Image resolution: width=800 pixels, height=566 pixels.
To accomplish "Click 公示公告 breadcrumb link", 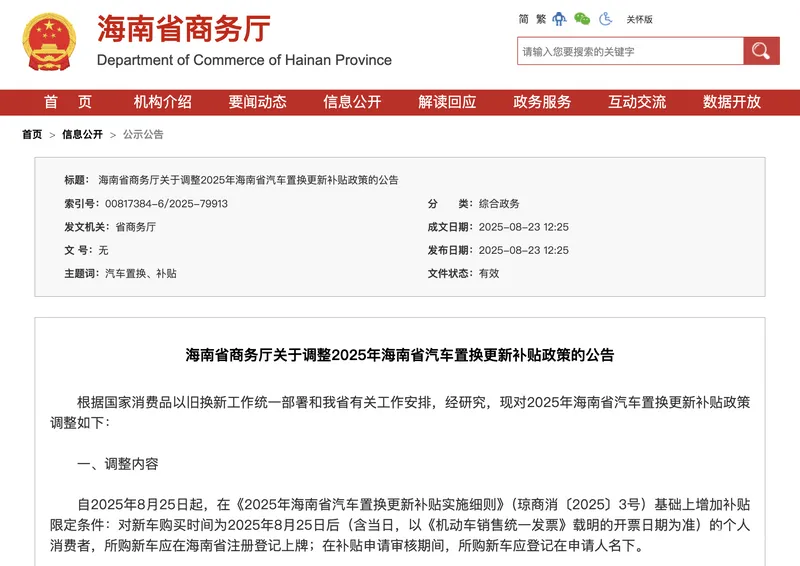I will (143, 134).
